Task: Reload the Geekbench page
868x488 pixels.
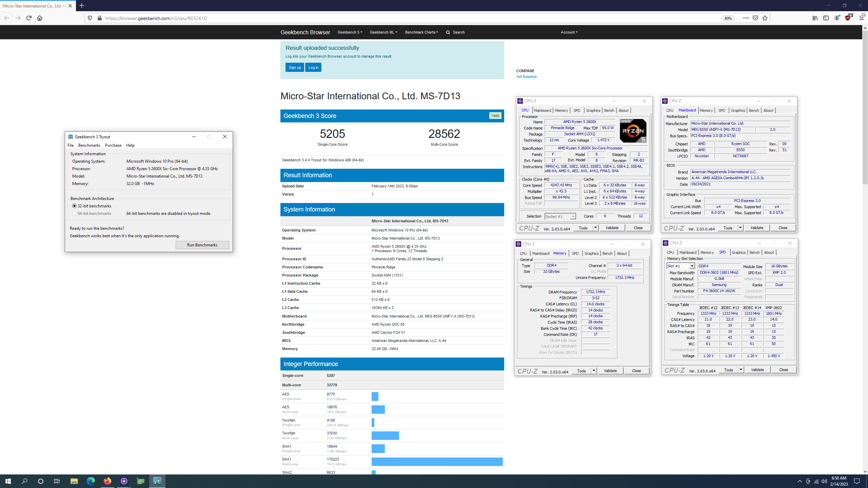Action: click(29, 18)
